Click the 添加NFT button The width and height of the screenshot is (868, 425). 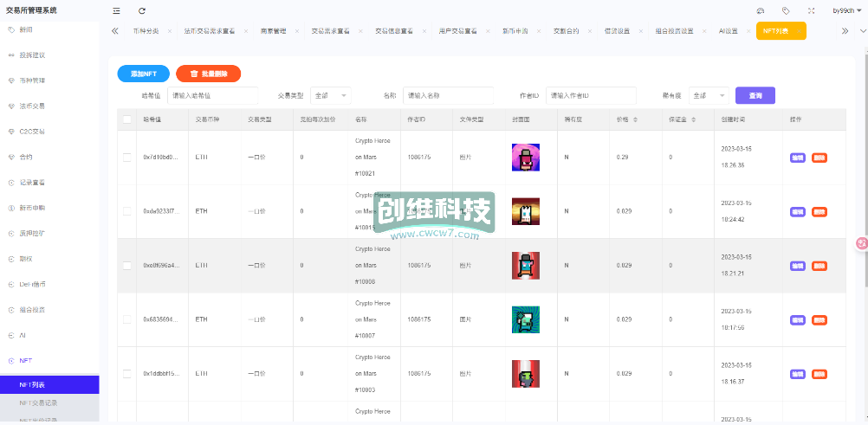pos(144,74)
